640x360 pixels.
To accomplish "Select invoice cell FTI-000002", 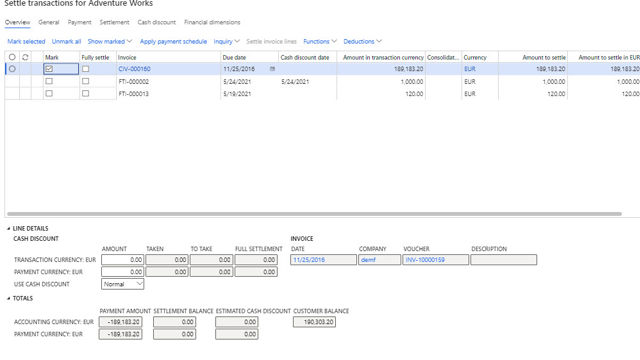I will [168, 82].
